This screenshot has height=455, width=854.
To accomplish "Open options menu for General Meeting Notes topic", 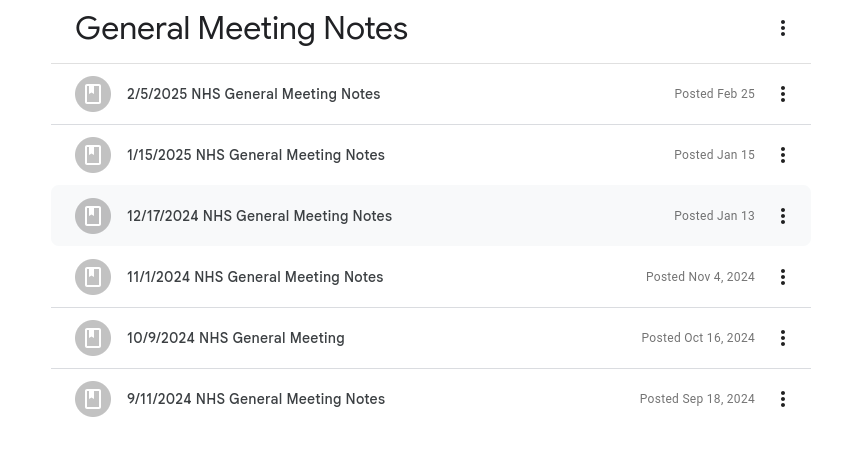I will (783, 28).
